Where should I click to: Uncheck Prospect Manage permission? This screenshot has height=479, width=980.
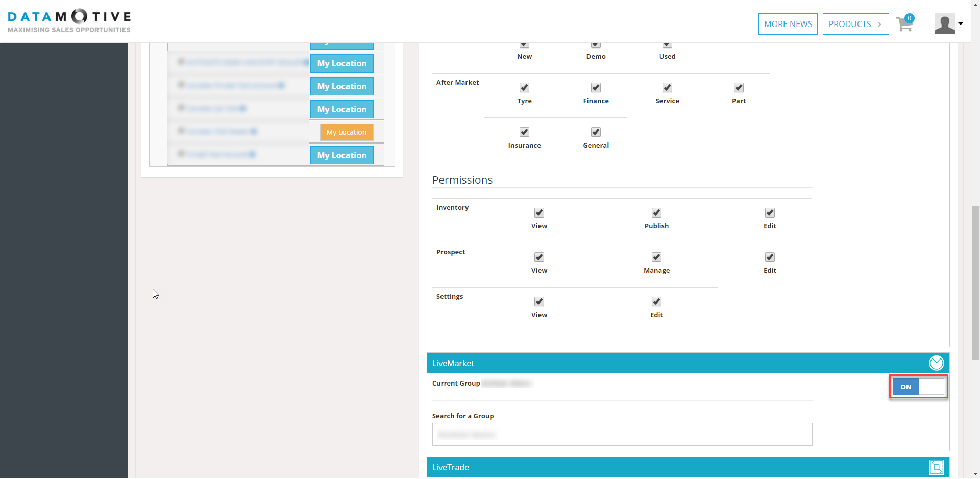(x=656, y=257)
